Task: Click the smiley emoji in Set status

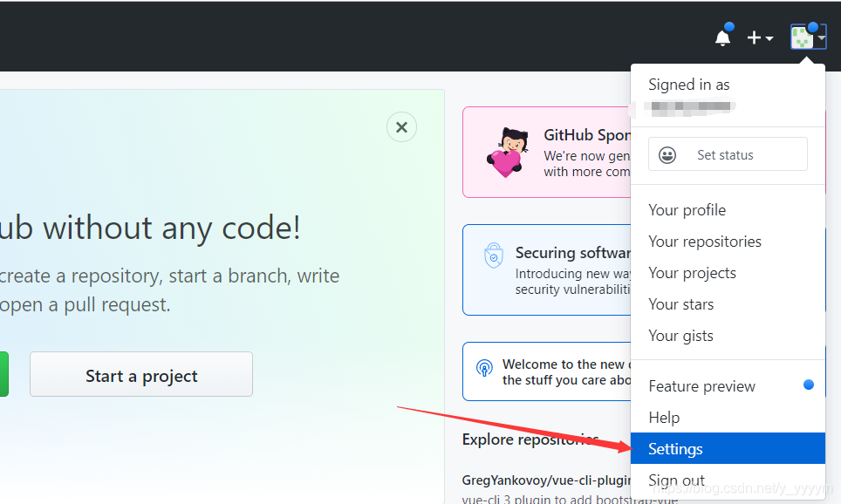Action: 667,155
